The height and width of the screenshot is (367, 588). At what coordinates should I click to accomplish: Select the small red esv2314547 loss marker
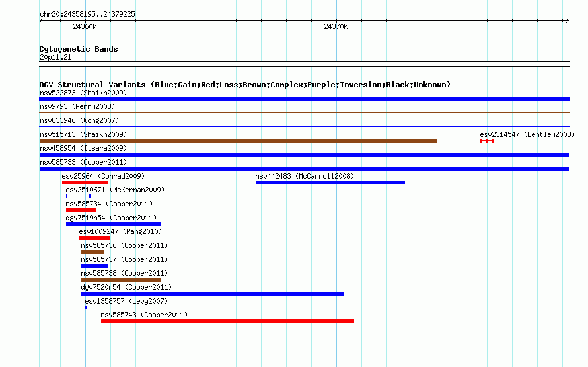coord(487,141)
